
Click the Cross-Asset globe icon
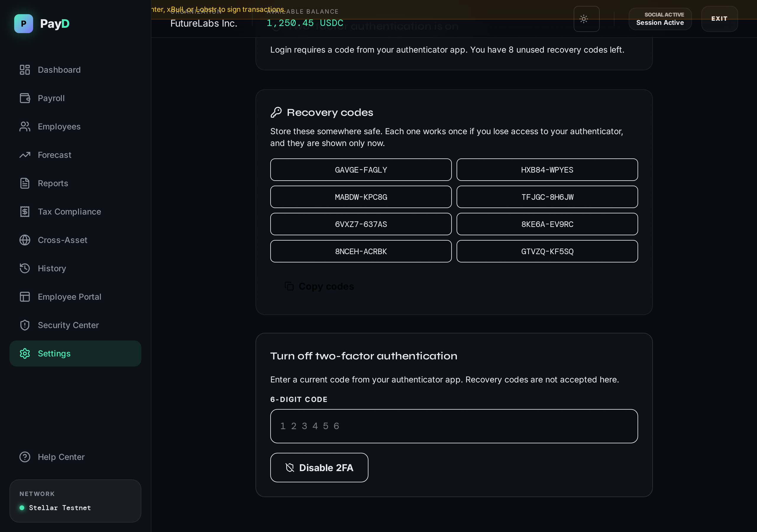pyautogui.click(x=25, y=240)
